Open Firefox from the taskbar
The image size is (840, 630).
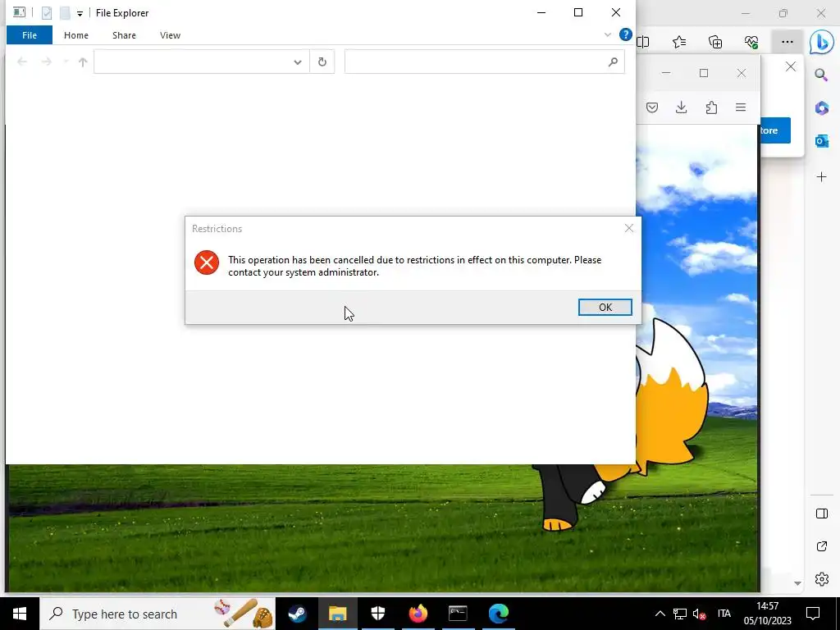pos(418,614)
